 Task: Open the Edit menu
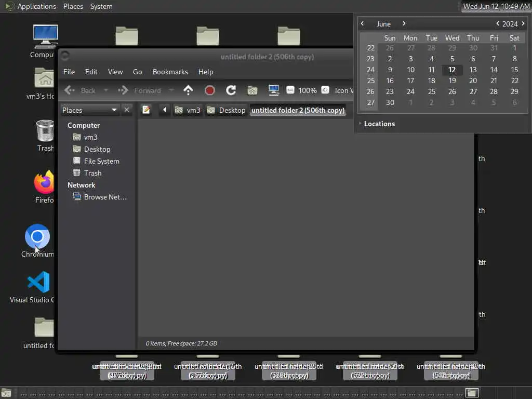pos(91,72)
